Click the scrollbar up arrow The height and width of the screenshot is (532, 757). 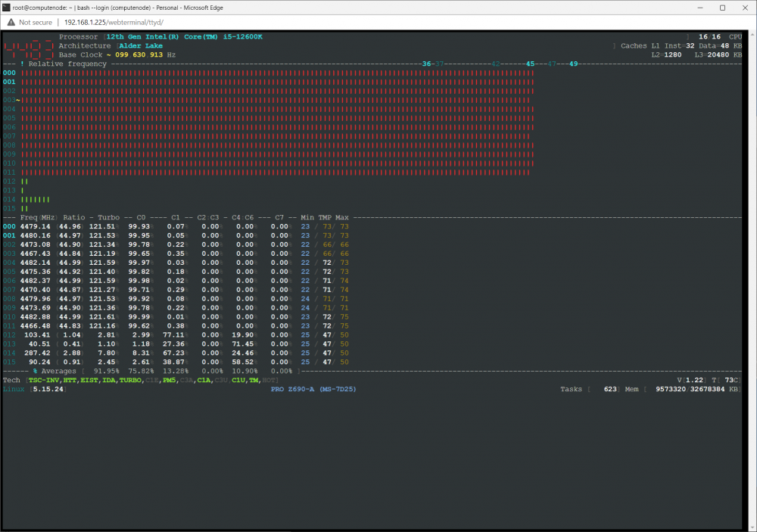(x=752, y=35)
